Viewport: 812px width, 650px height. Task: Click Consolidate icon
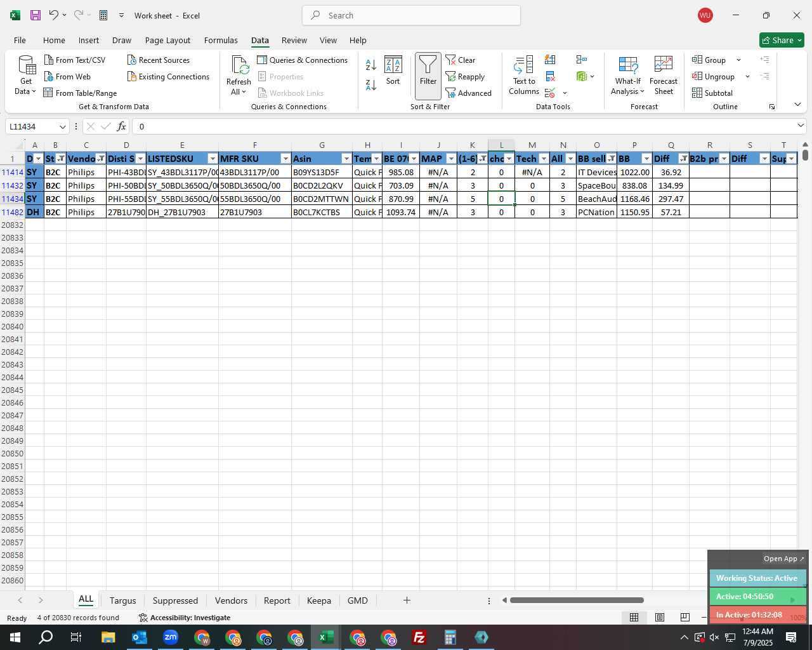(x=582, y=60)
